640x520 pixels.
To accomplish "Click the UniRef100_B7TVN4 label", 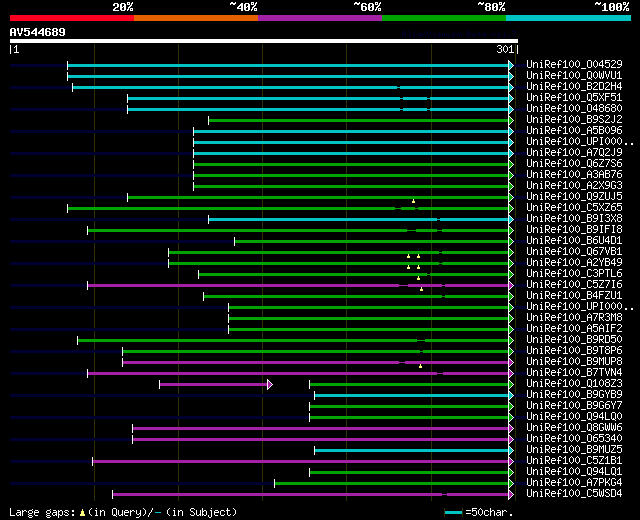I will (x=574, y=373).
